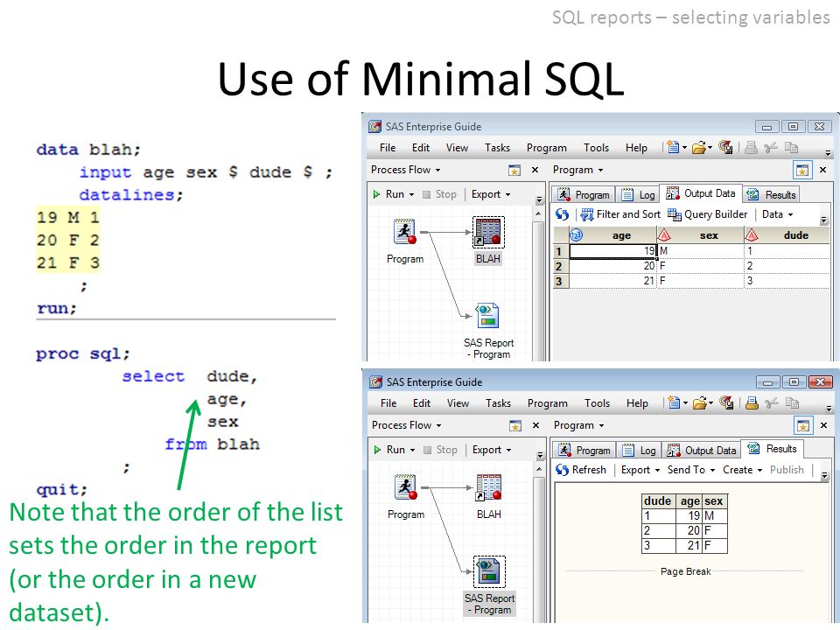Viewport: 840px width, 630px height.
Task: Switch to Log tab in upper window
Action: click(x=638, y=195)
